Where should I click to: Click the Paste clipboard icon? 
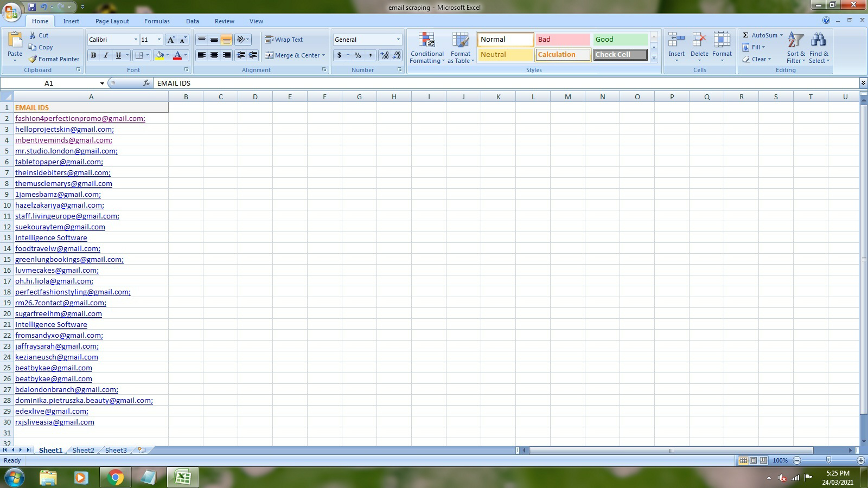click(x=15, y=40)
